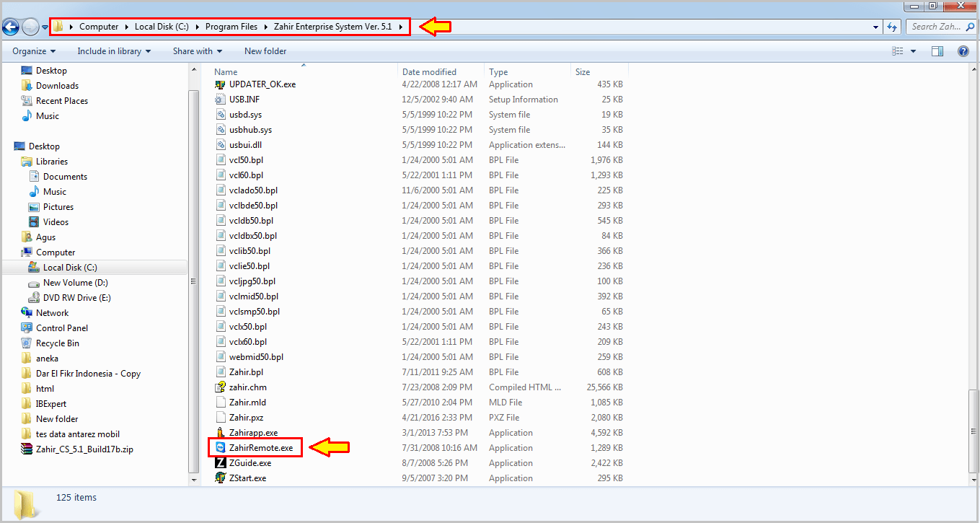Open the Organize menu
Viewport: 980px width, 523px height.
(34, 51)
